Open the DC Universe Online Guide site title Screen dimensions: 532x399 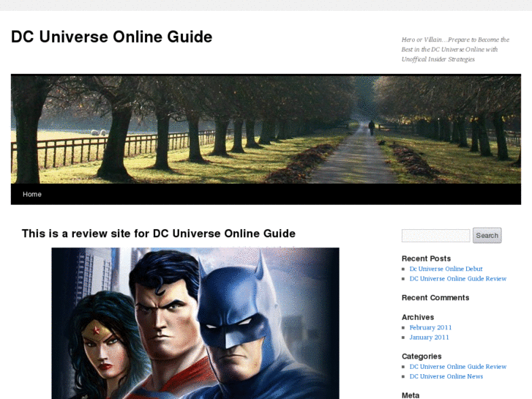point(112,37)
